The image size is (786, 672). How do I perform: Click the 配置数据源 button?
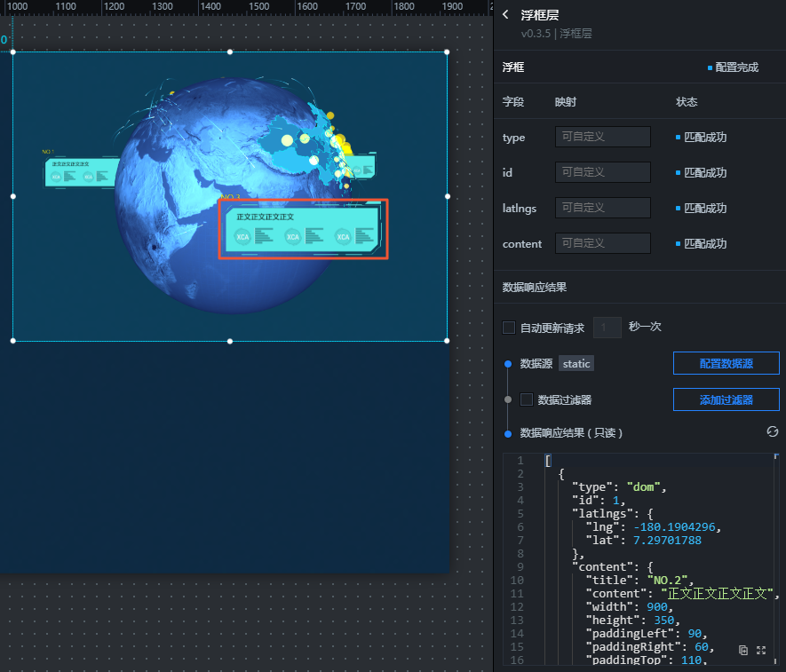click(726, 363)
